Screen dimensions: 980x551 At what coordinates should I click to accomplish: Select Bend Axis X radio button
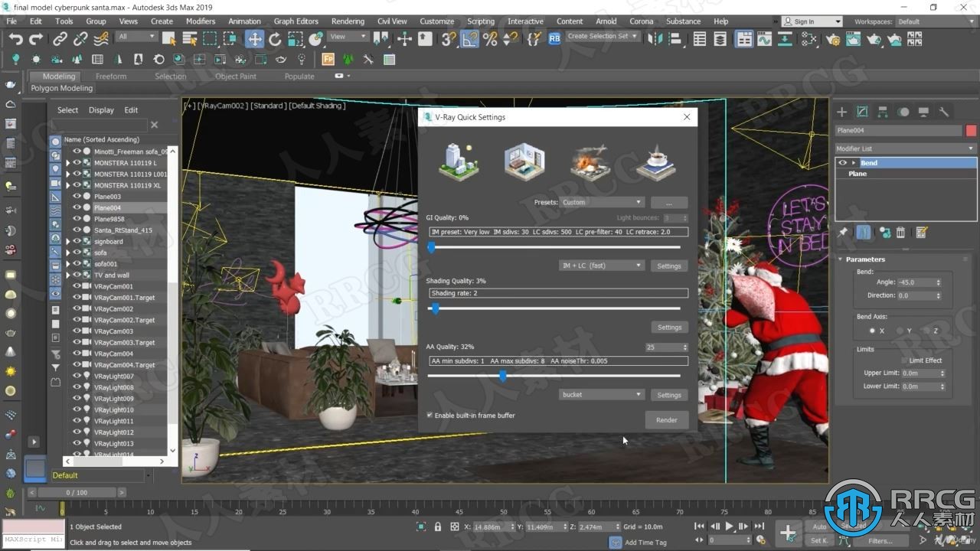(x=872, y=331)
